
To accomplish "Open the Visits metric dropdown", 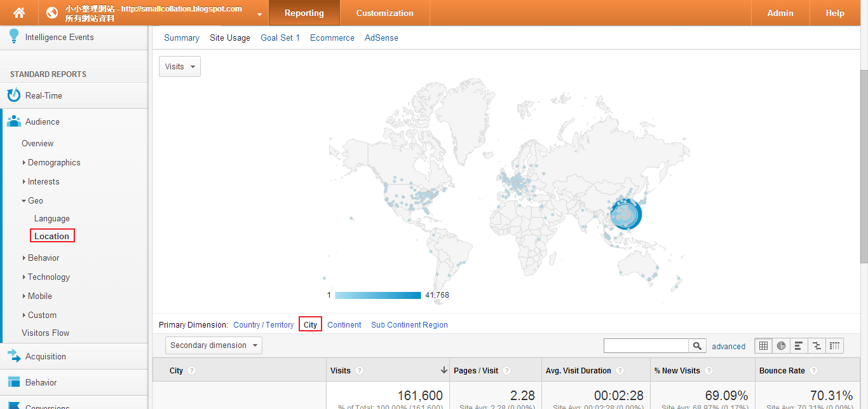I will (x=179, y=66).
